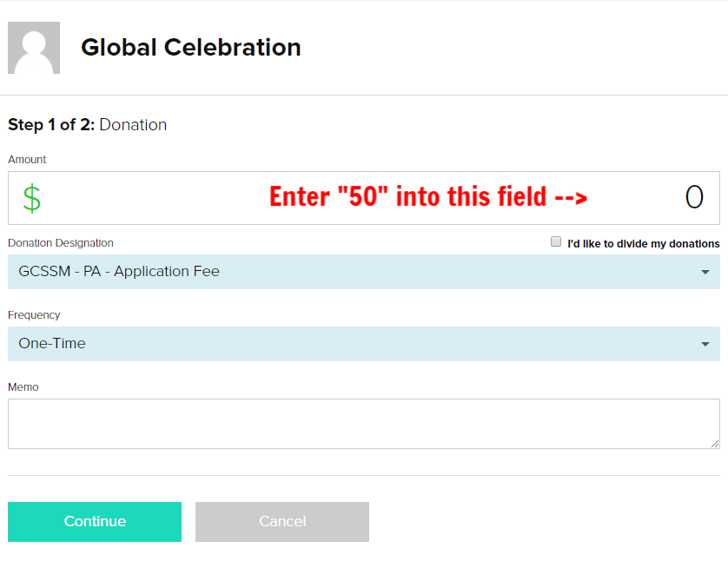The image size is (728, 561).
Task: Click the Donation Designation label
Action: [x=60, y=243]
